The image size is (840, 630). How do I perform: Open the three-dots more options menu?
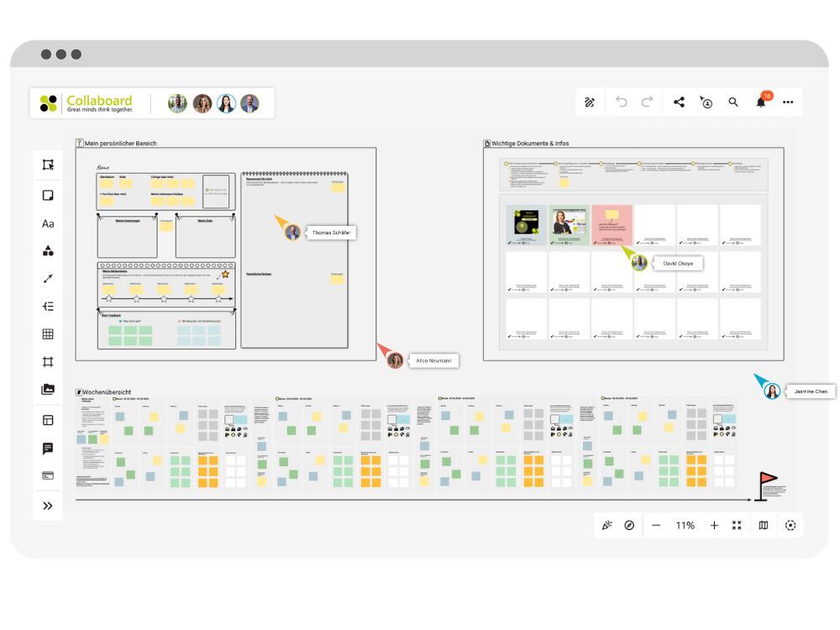788,102
